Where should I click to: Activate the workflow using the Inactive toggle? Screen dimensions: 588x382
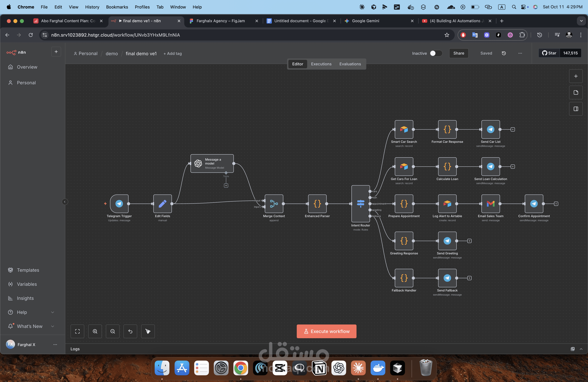point(436,53)
